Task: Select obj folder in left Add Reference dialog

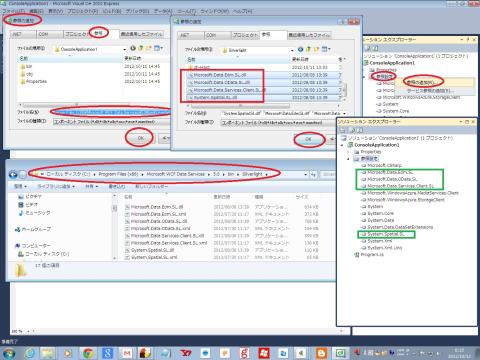Action: [26, 74]
